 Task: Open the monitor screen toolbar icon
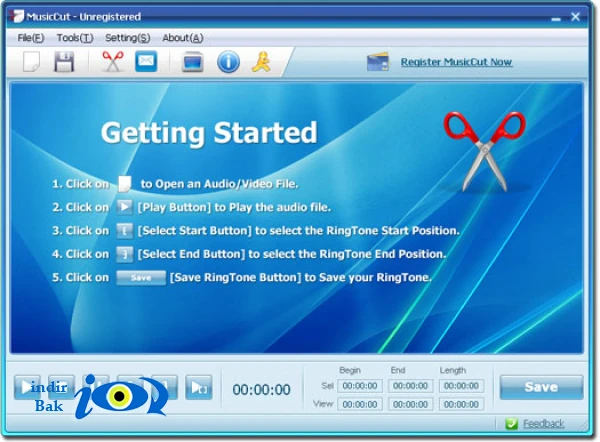click(x=192, y=62)
